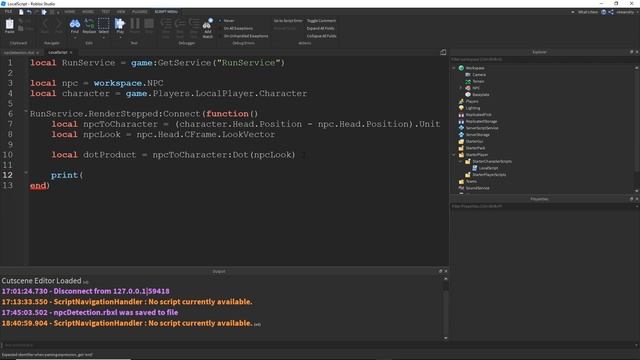Click Expand All Folds

coord(320,28)
